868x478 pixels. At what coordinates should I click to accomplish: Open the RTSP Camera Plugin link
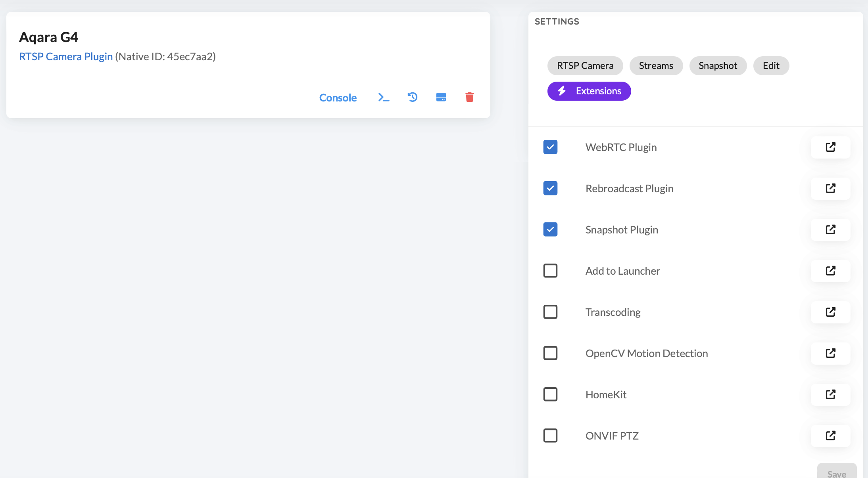click(66, 57)
